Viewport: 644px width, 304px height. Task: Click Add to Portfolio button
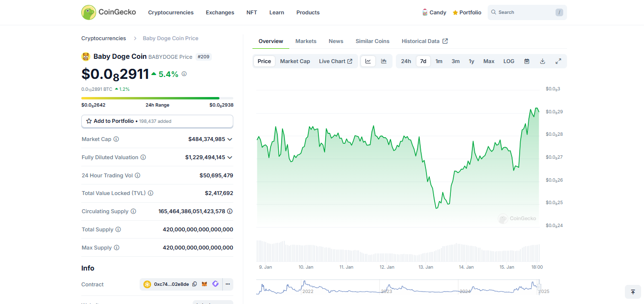coord(157,121)
